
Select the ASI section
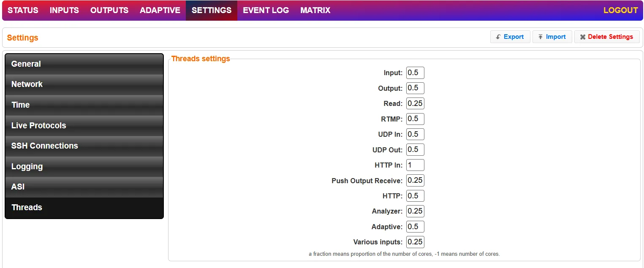coord(84,187)
